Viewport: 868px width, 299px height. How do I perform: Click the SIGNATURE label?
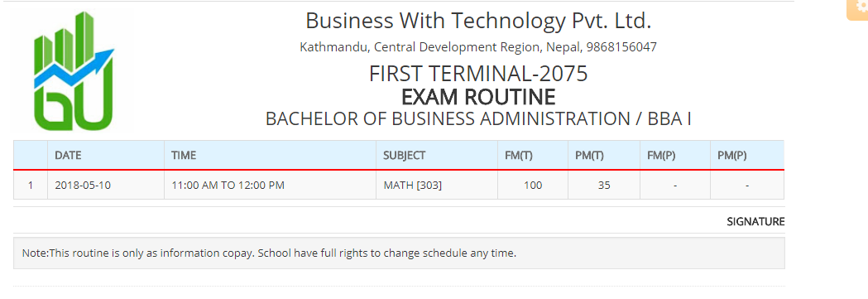755,222
